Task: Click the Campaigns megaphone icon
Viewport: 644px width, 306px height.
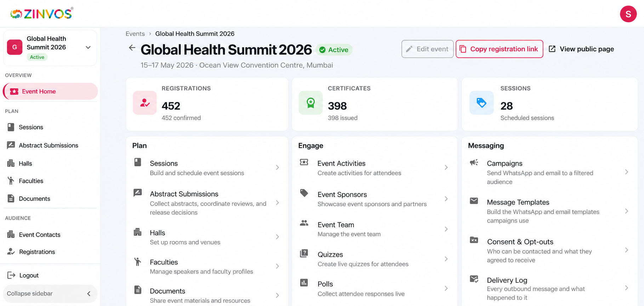Action: (x=474, y=162)
